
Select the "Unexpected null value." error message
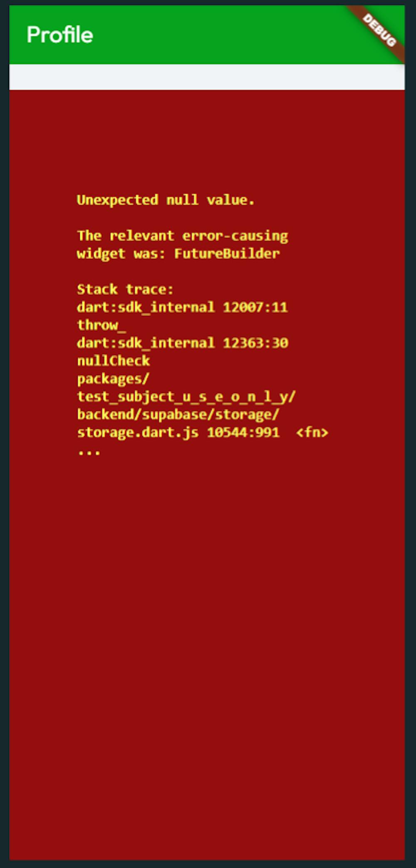point(166,200)
